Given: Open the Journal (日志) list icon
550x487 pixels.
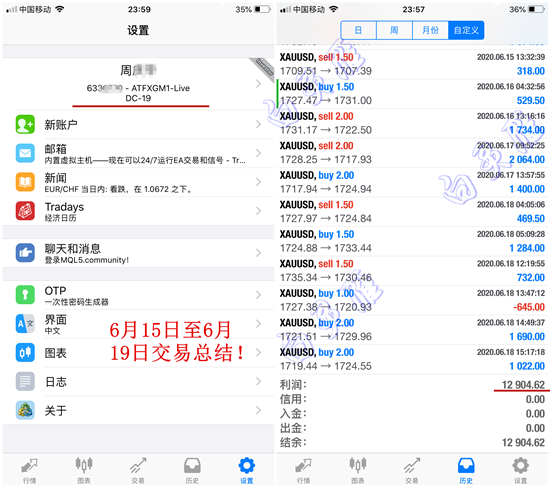Looking at the screenshot, I should [x=25, y=381].
